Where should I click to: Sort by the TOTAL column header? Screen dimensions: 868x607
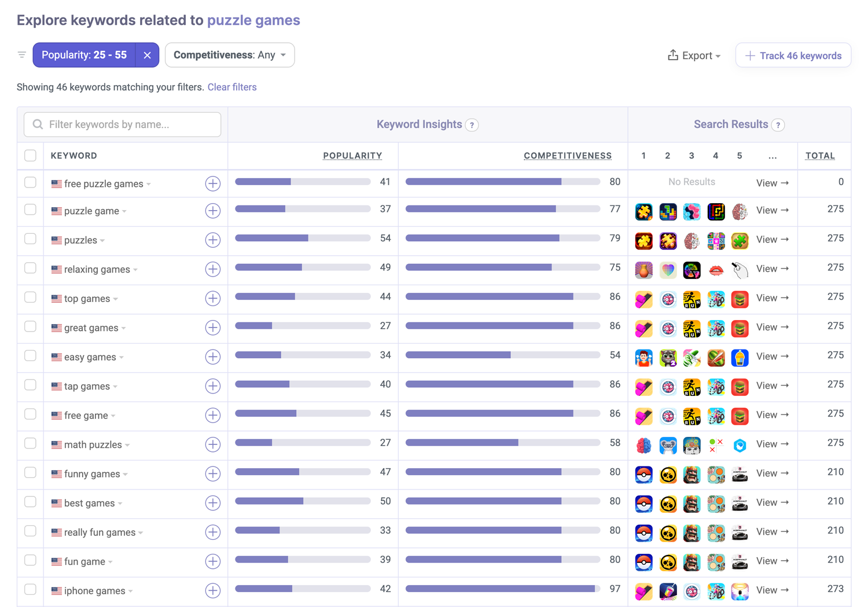[x=820, y=155]
